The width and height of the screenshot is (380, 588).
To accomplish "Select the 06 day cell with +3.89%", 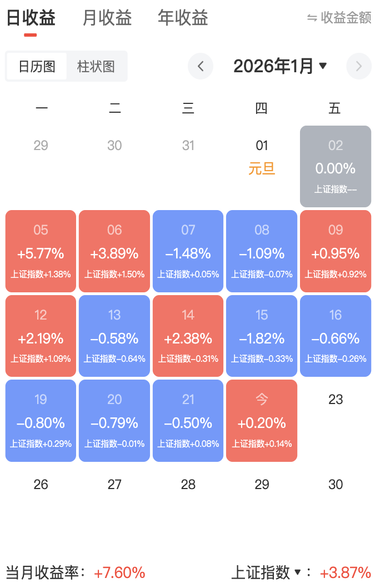I will pos(114,251).
